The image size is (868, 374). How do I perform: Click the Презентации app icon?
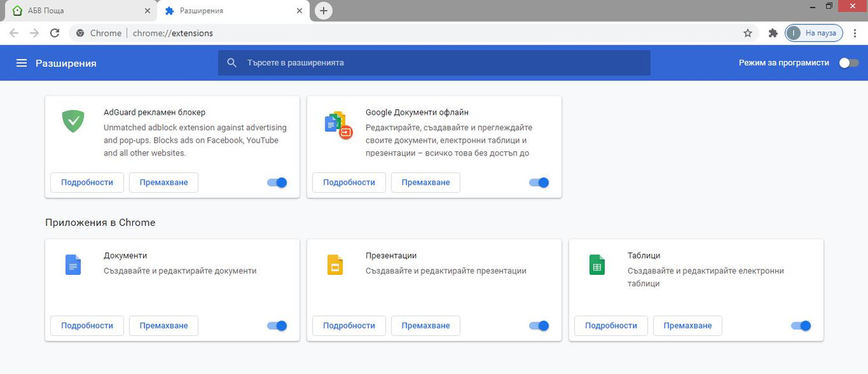tap(335, 265)
